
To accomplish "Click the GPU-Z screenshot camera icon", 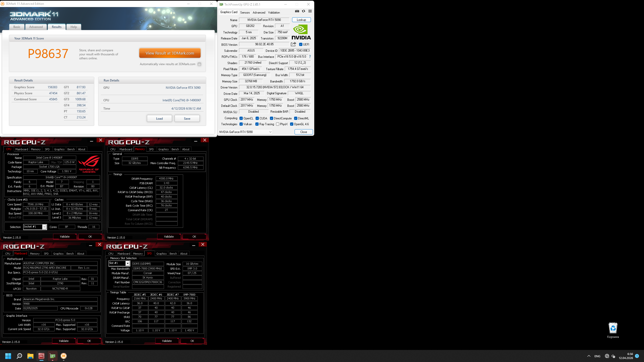I will (x=297, y=11).
